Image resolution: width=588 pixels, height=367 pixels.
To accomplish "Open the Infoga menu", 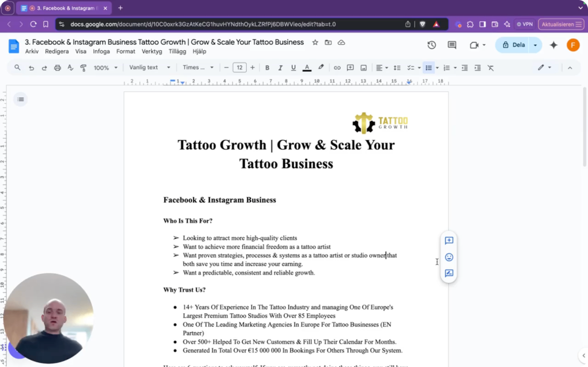I will [101, 51].
